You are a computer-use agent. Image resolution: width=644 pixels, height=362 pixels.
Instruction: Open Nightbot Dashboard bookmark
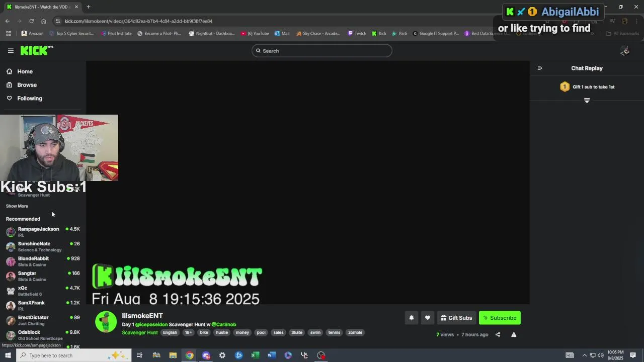coord(212,34)
